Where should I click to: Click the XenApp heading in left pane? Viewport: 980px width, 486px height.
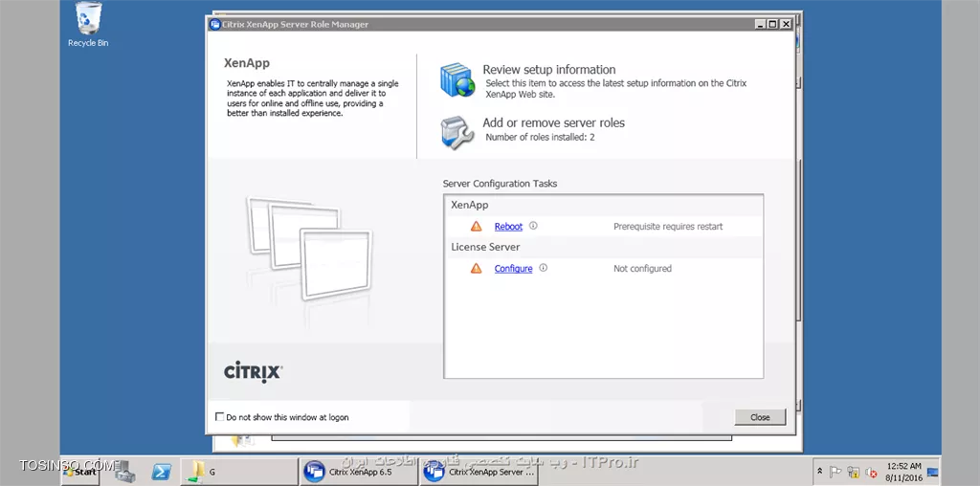246,63
